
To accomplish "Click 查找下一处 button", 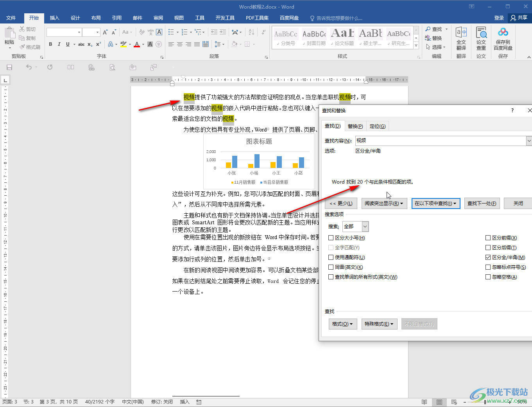I will pos(482,203).
